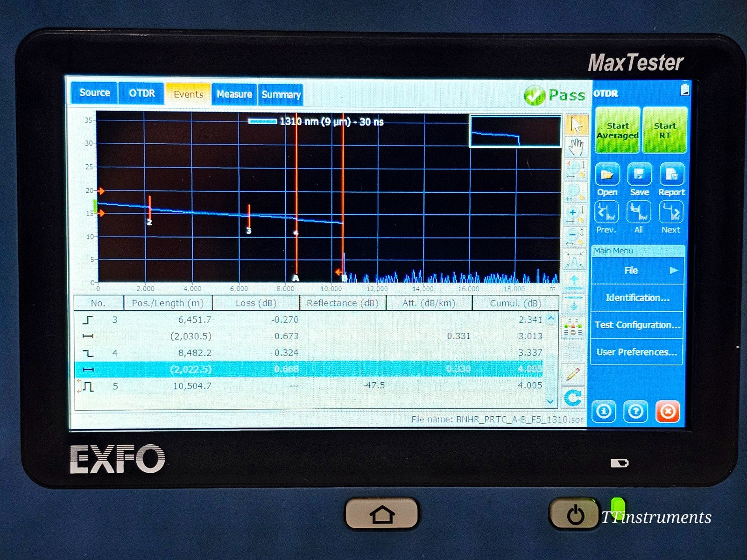Open the Measure tab
The image size is (747, 560).
pos(234,94)
